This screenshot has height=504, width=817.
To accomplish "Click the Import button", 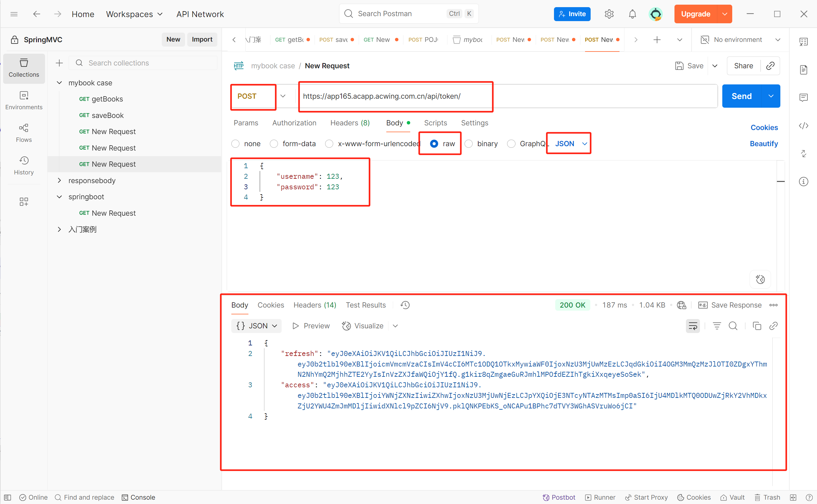I will [202, 39].
